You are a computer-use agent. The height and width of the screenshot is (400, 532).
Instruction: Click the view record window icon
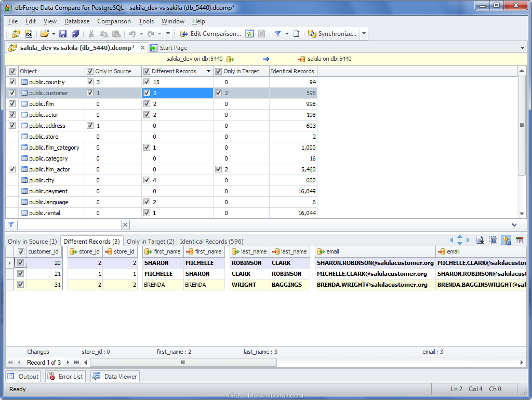tap(493, 240)
